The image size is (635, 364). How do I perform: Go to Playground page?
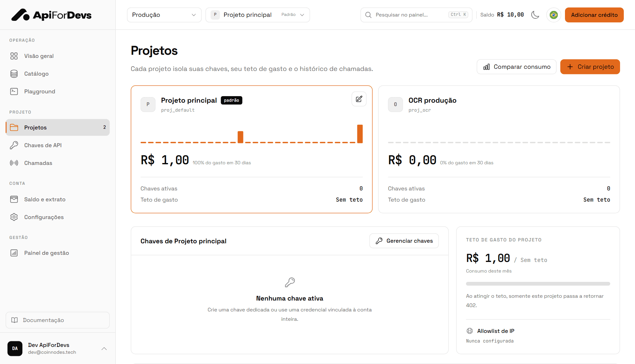click(58, 91)
